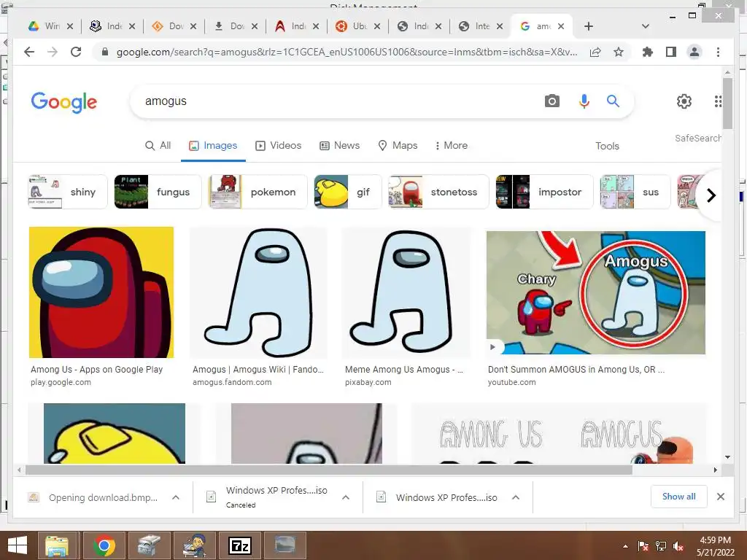Image resolution: width=747 pixels, height=560 pixels.
Task: Open Amogus Wiki Fandom image result
Action: tap(258, 293)
